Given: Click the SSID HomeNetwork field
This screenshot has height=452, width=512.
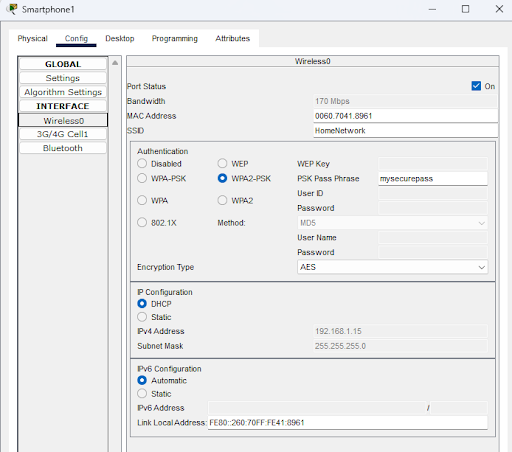Looking at the screenshot, I should pos(405,131).
